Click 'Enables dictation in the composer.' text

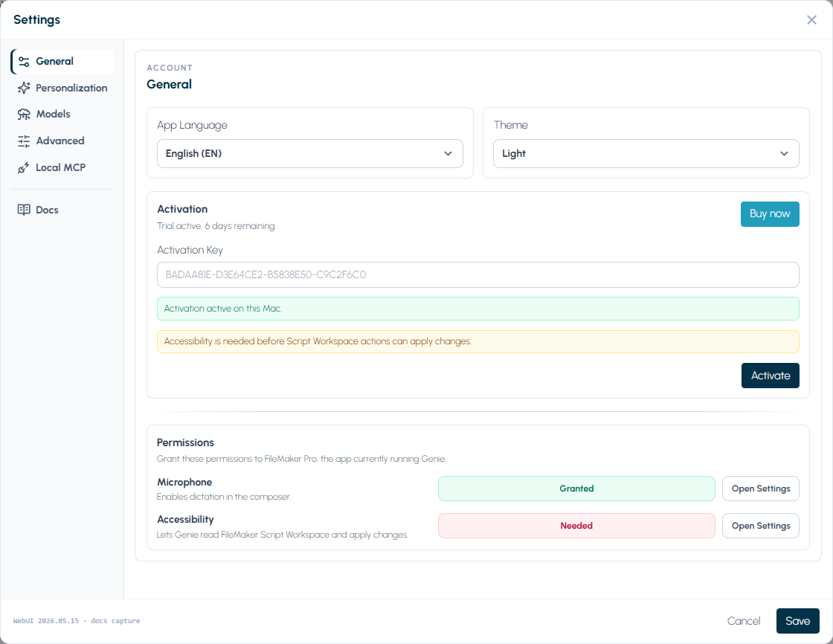[x=224, y=497]
